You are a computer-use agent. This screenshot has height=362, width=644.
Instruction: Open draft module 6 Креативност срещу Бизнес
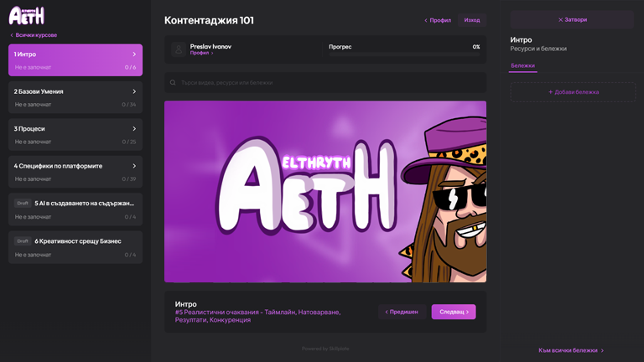[x=75, y=246]
